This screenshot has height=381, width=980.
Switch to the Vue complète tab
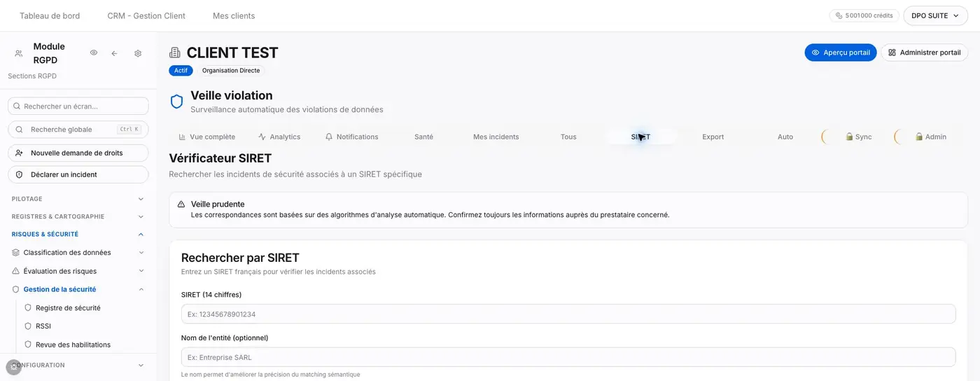[x=206, y=137]
